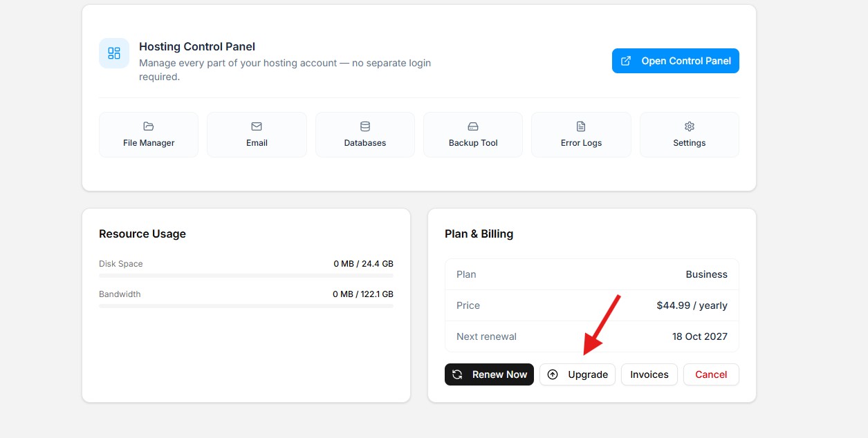Click the Backup Tool drive icon
This screenshot has height=438, width=868.
coord(473,126)
